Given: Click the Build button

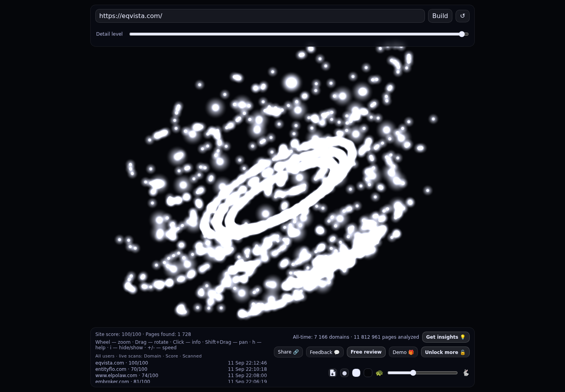Looking at the screenshot, I should point(440,16).
